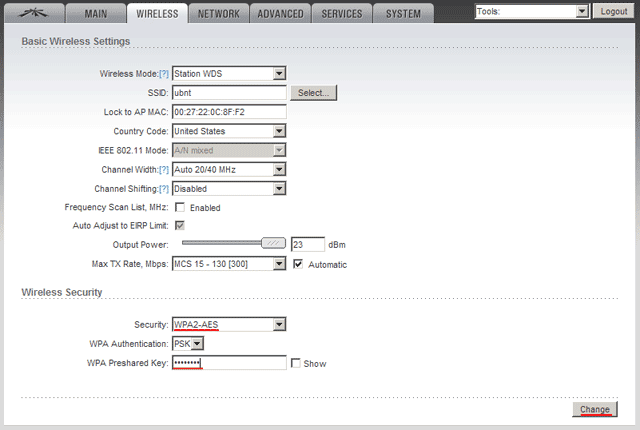640x430 pixels.
Task: Click the Lock to AP MAC field
Action: click(x=229, y=112)
